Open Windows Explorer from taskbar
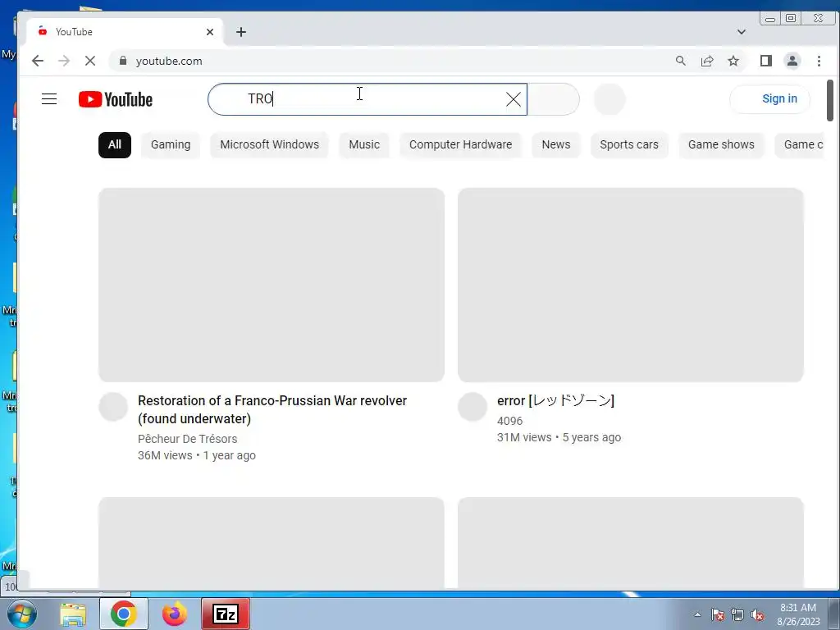Image resolution: width=840 pixels, height=630 pixels. pos(73,614)
